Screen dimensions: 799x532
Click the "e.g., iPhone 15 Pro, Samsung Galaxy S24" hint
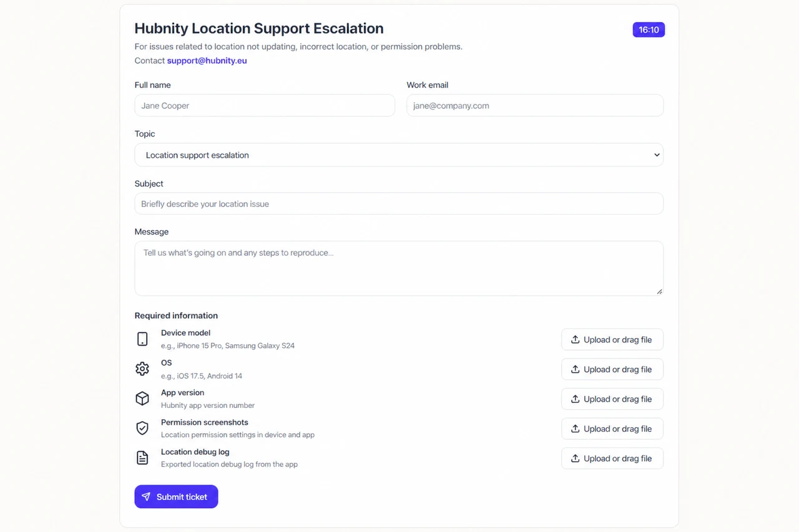pyautogui.click(x=228, y=346)
